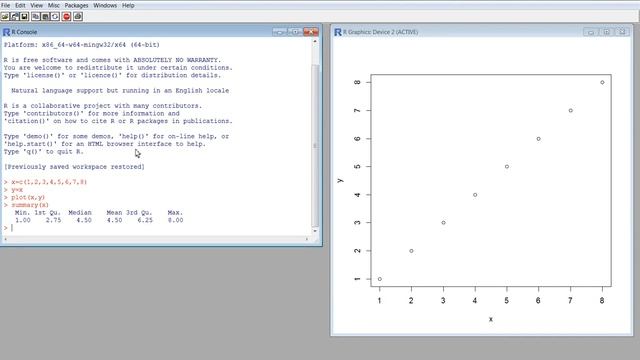Click the R Console horizontal scrollbar left arrow
Viewport: 640px width, 360px height.
click(5, 239)
